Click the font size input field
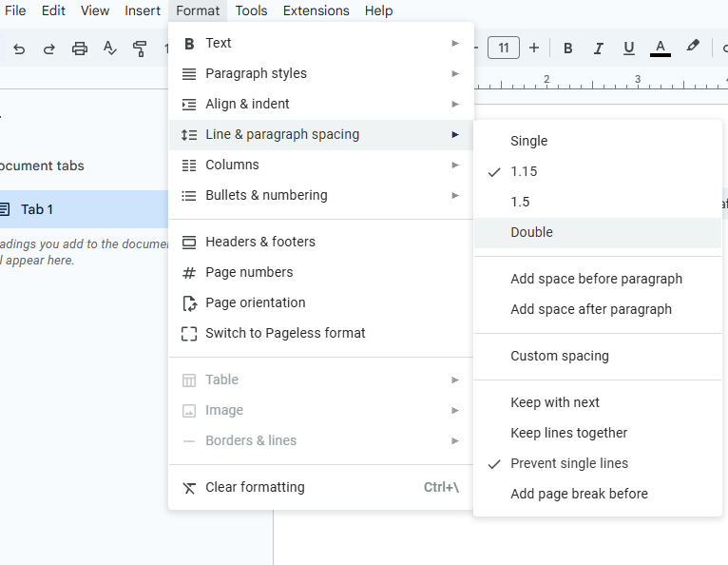 pyautogui.click(x=504, y=48)
